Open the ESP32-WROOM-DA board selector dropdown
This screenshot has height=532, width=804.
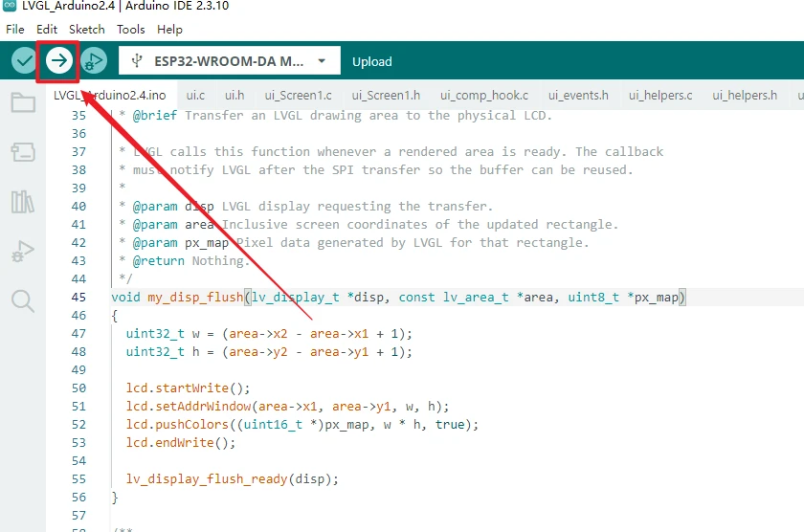click(229, 61)
